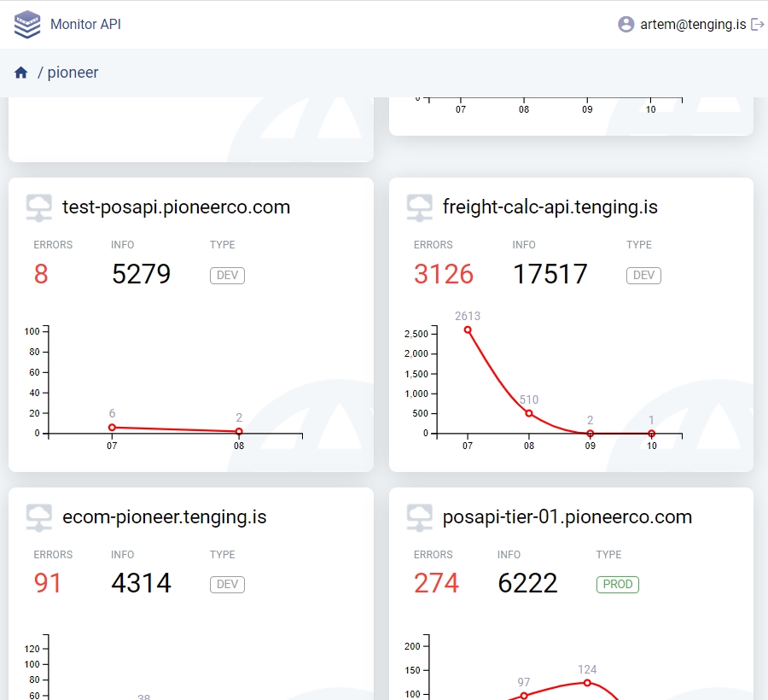
Task: Select the pioneer breadcrumb item
Action: (x=73, y=73)
